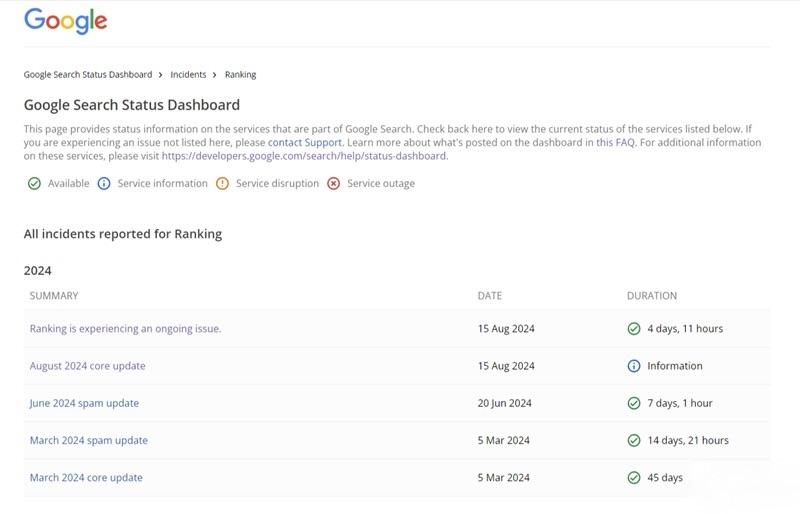800x514 pixels.
Task: Click the '45 days' duration text
Action: (665, 478)
